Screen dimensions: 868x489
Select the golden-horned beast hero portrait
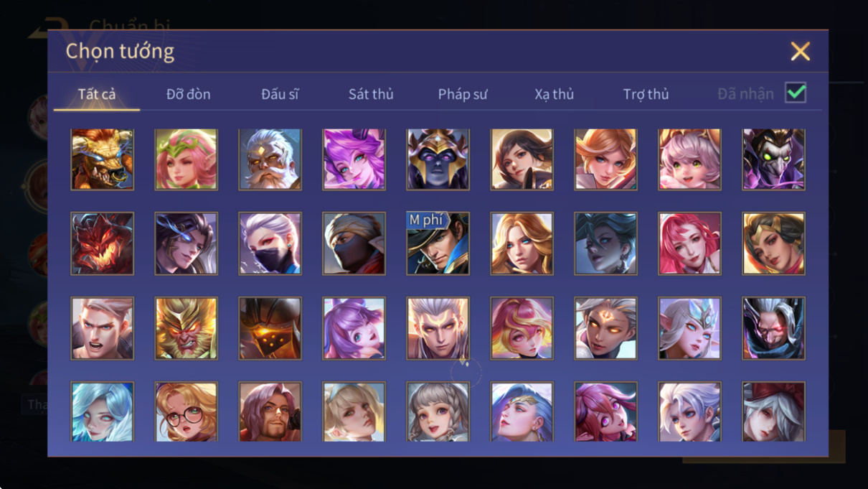point(102,159)
